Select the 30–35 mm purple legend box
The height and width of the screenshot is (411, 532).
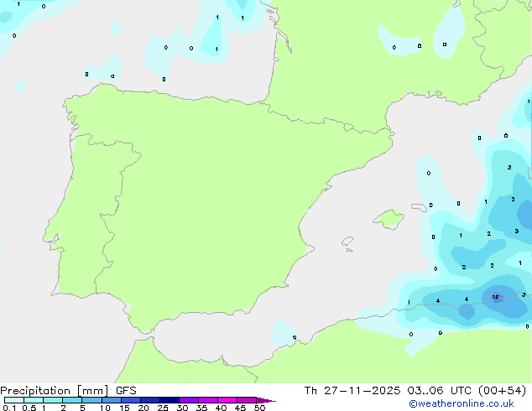coord(189,400)
